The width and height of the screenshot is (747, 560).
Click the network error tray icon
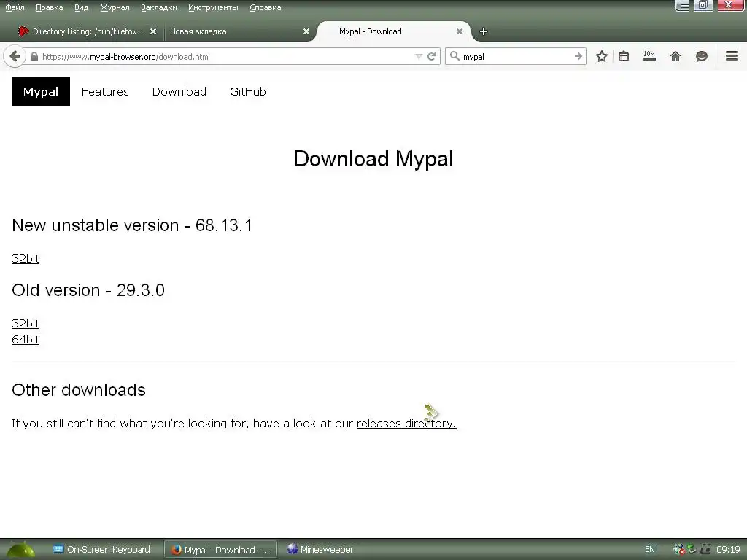678,550
